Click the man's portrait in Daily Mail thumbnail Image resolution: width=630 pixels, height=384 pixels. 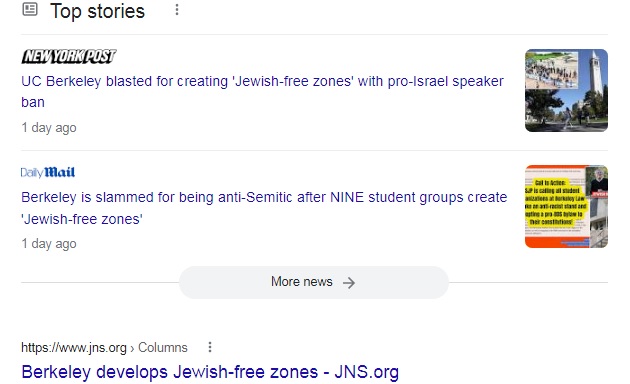[597, 181]
